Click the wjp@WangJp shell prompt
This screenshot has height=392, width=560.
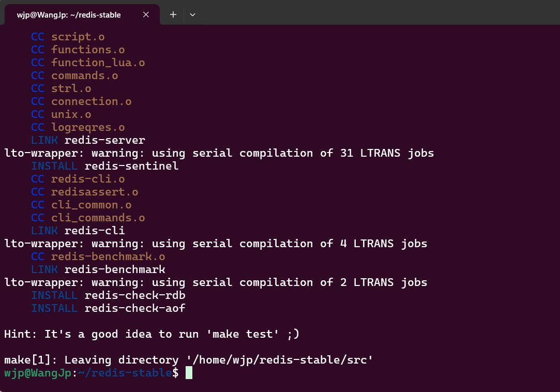[x=92, y=373]
